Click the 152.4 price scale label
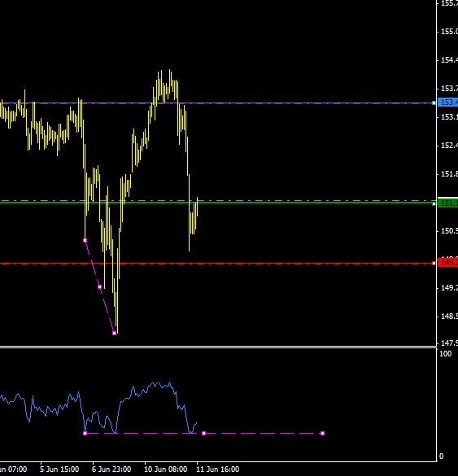This screenshot has height=476, width=458. [449, 146]
